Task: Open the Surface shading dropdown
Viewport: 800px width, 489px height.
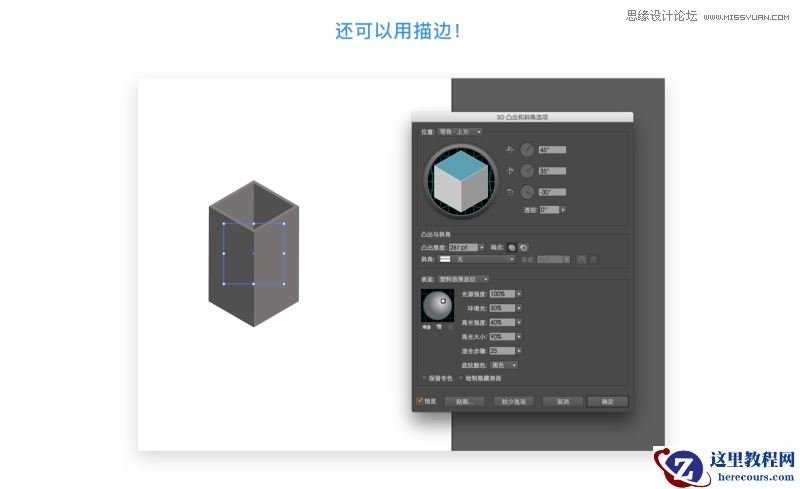Action: click(x=463, y=279)
